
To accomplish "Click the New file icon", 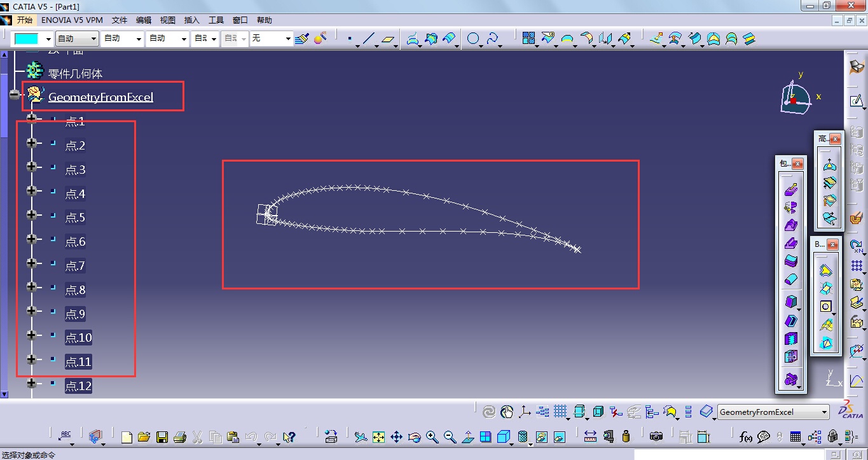I will coord(127,437).
